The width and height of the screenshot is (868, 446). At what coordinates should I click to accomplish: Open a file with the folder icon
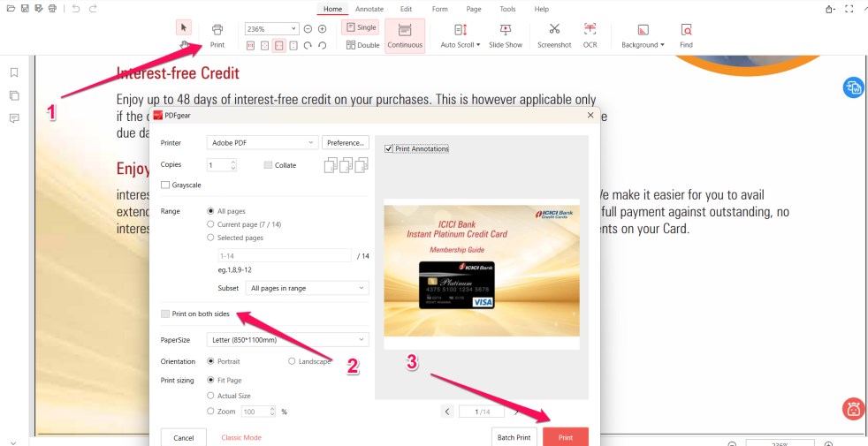pos(11,9)
